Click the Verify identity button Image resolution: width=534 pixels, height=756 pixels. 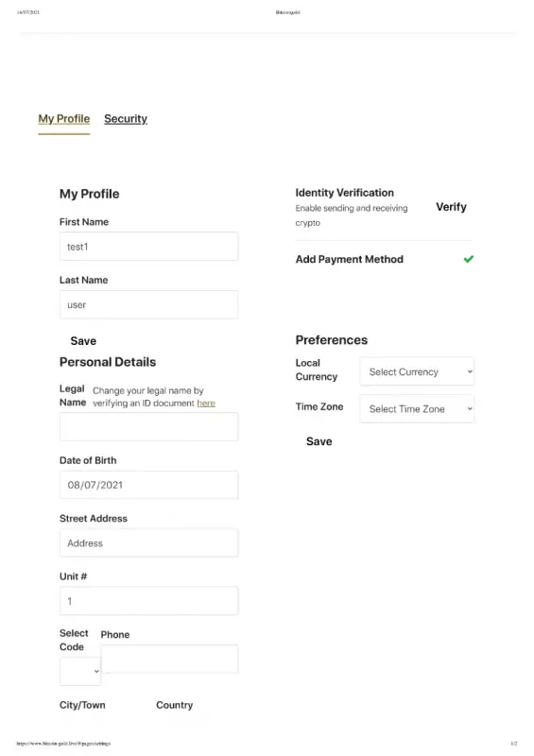point(451,207)
